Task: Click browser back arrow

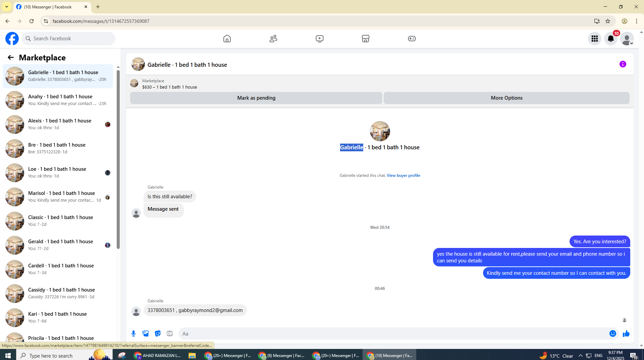Action: (7, 21)
